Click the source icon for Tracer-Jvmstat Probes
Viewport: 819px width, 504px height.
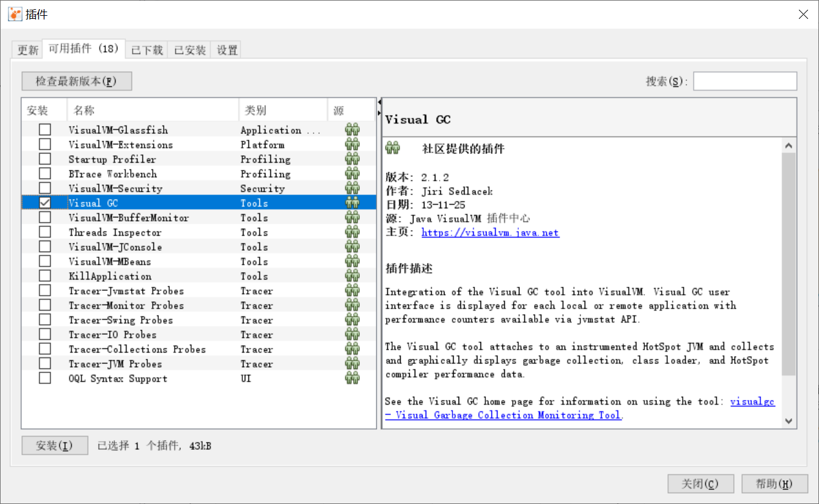pos(352,290)
